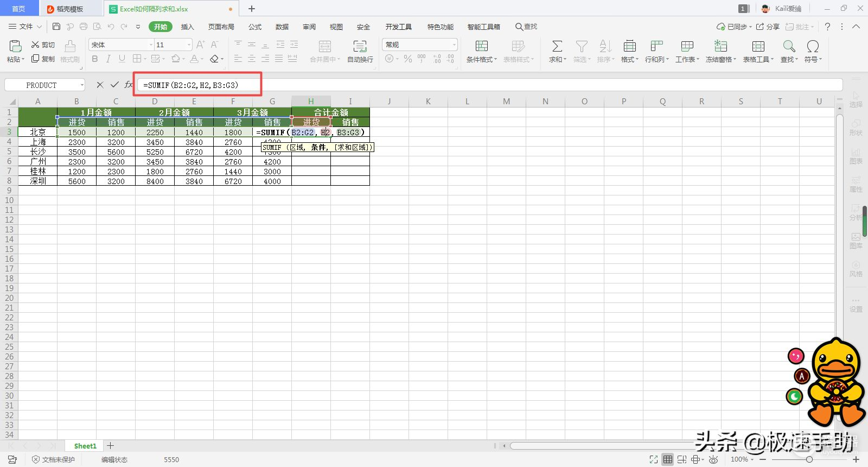This screenshot has width=868, height=467.
Task: Click the 分享 (Share) button
Action: (x=768, y=27)
